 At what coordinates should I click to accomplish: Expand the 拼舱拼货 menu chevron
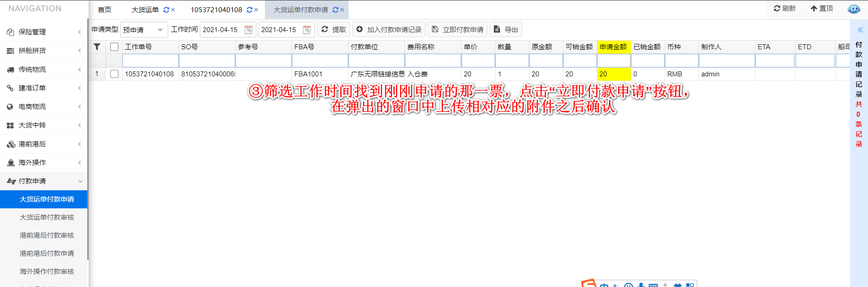point(80,51)
